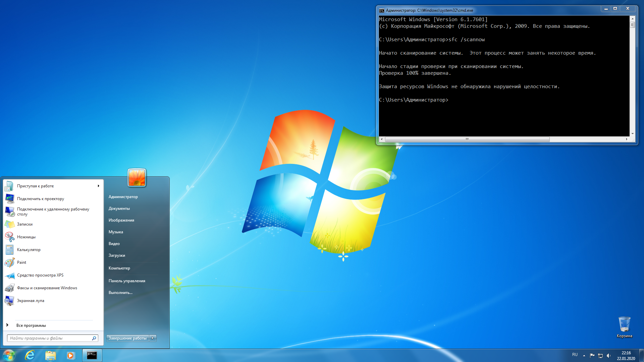Viewport: 644px width, 362px height.
Task: Maximize the cmd.exe window
Action: 615,9
